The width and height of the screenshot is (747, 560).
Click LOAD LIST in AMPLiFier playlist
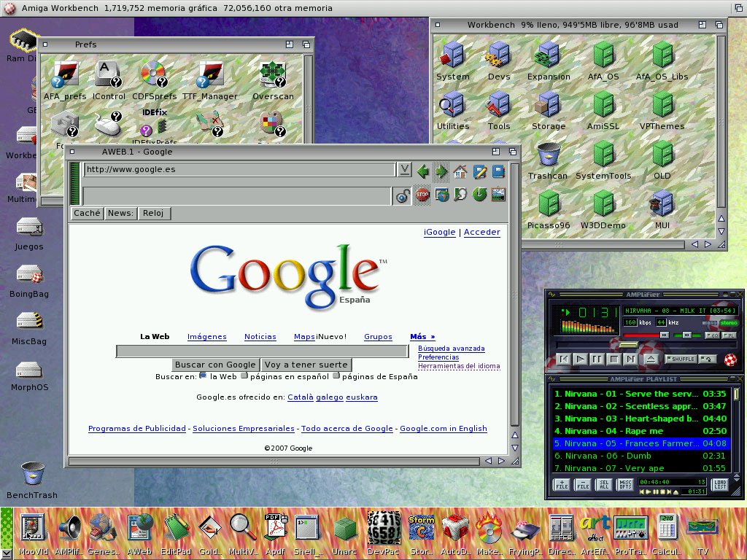(720, 484)
